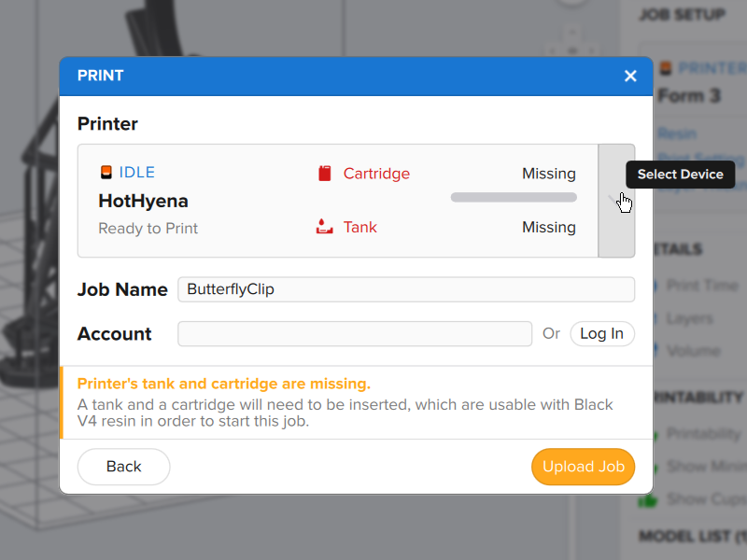Click the Missing status next to Cartridge
This screenshot has width=747, height=560.
(x=549, y=174)
